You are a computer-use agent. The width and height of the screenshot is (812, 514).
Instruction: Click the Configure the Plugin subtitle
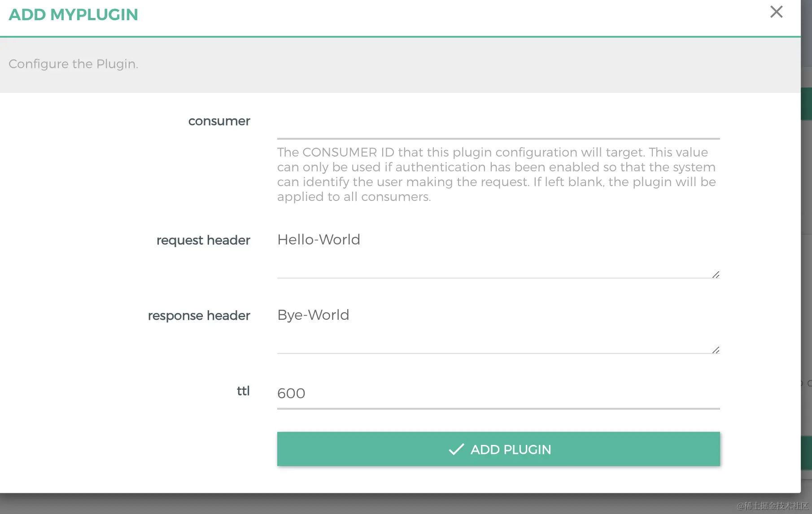73,64
